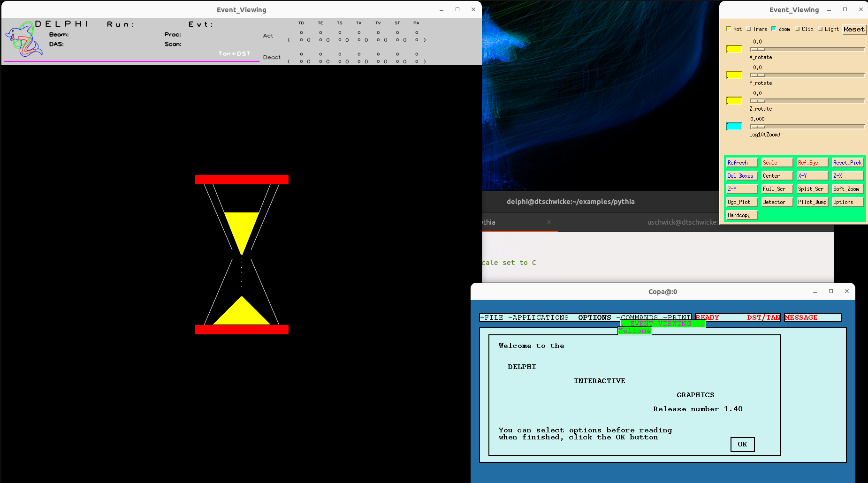Click the Ugo_Plot button
Viewport: 868px width, 483px height.
tap(742, 202)
